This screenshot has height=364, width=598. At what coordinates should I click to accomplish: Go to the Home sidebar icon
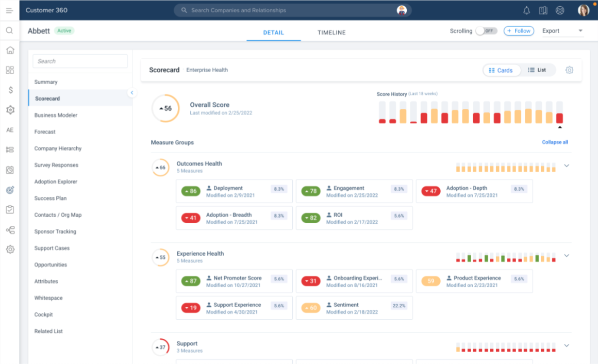click(10, 51)
